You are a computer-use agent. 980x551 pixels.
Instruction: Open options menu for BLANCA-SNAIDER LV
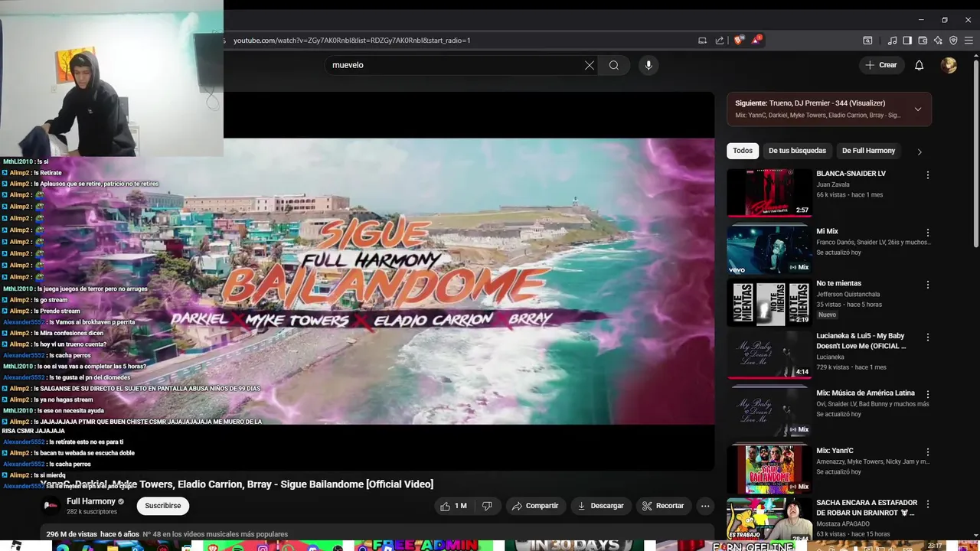tap(928, 175)
